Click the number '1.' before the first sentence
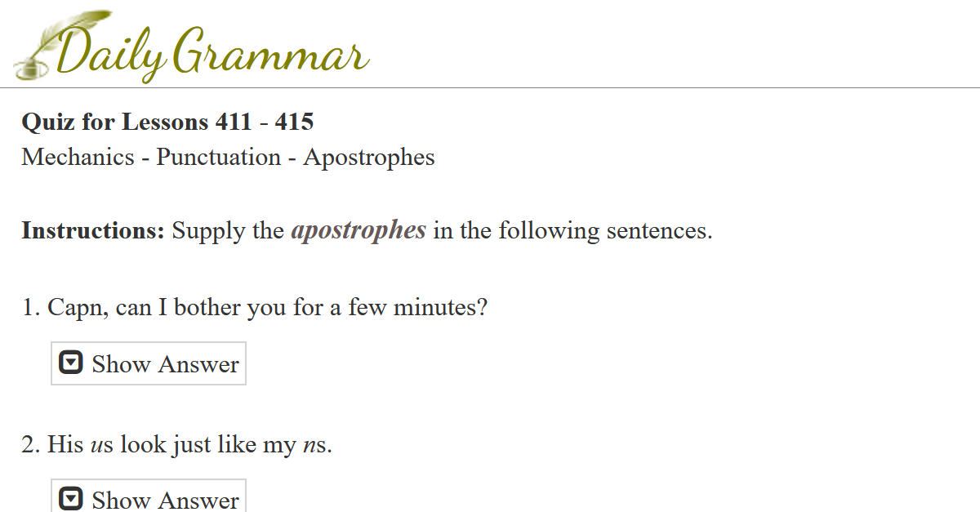 (31, 308)
